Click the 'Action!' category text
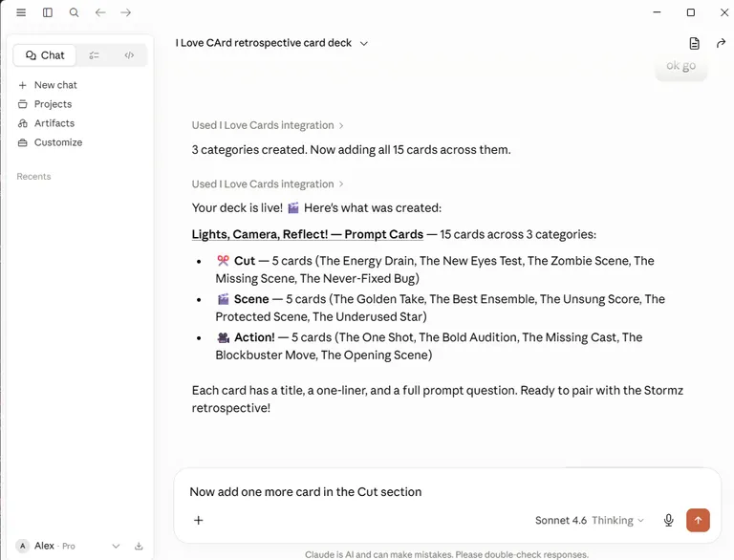Screen dimensions: 734x560 254,337
